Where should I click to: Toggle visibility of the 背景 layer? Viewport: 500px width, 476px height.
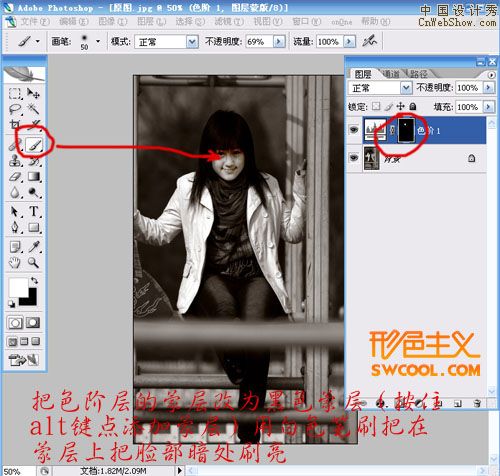[x=354, y=157]
